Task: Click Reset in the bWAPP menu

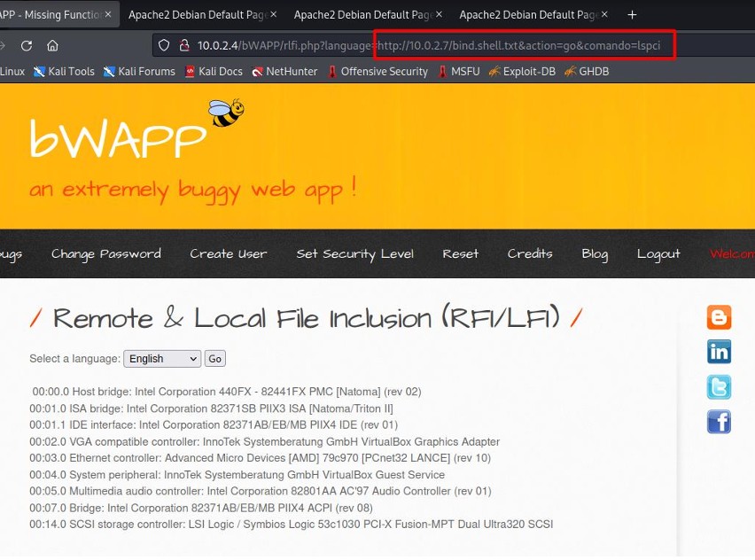Action: 461,253
